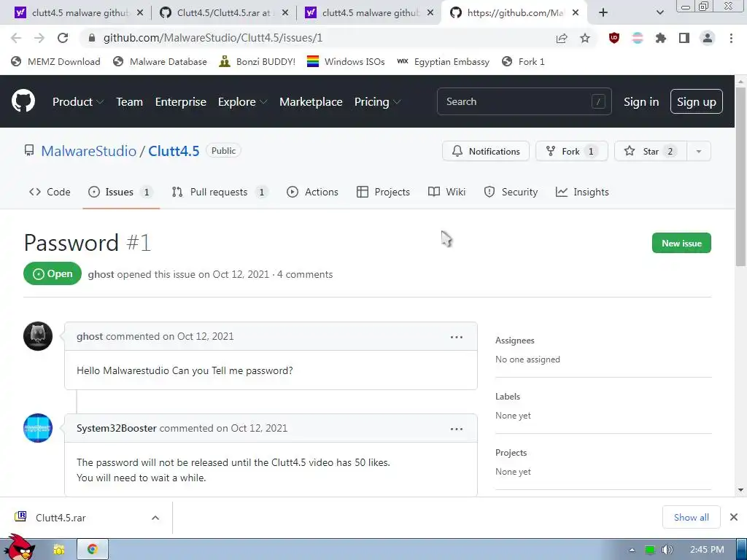Open the Marketplace navigation link
Image resolution: width=747 pixels, height=560 pixels.
311,102
